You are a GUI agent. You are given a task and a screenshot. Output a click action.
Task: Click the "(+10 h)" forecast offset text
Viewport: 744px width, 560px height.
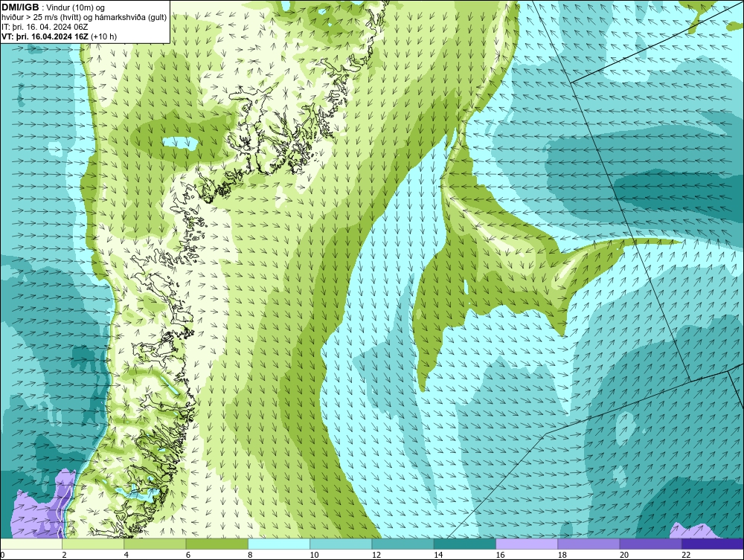point(104,36)
